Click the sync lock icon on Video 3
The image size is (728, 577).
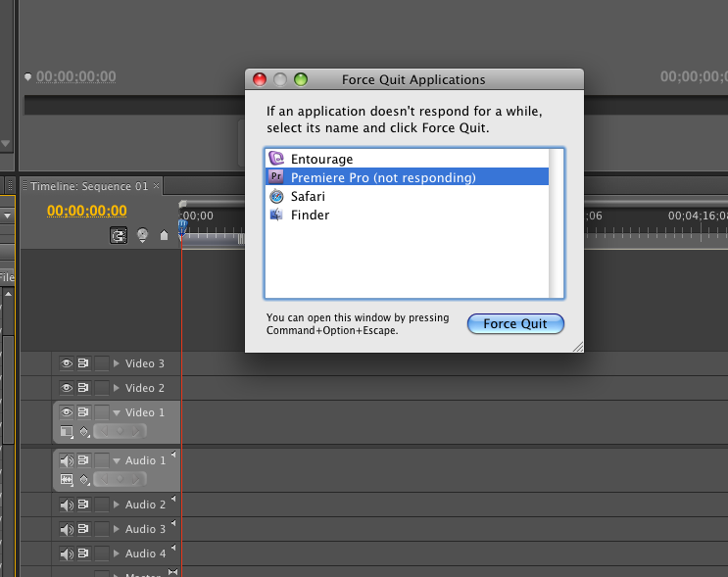pos(84,363)
